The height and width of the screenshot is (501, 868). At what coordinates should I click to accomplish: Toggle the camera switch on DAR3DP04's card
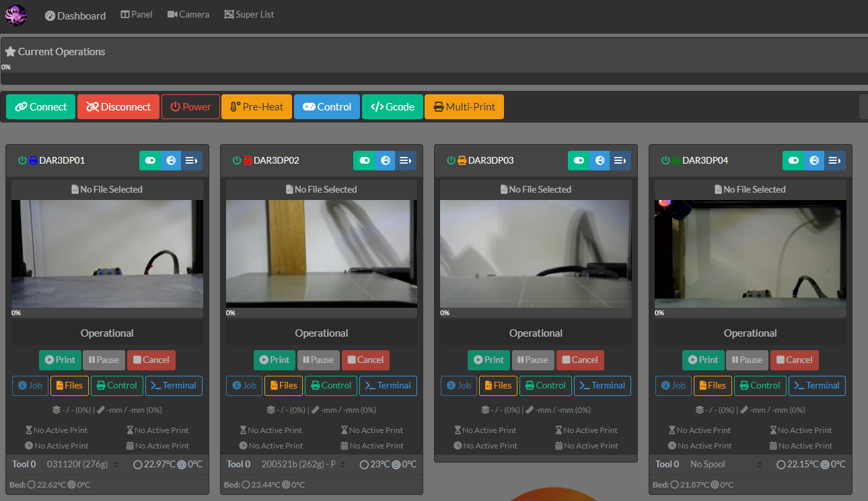(793, 160)
